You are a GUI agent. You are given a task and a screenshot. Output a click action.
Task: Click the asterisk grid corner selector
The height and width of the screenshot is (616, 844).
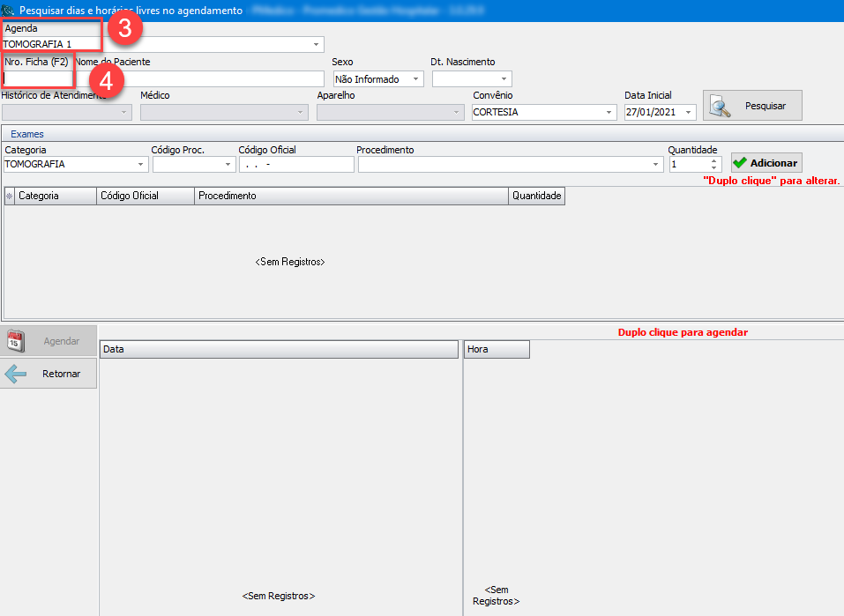[x=10, y=196]
